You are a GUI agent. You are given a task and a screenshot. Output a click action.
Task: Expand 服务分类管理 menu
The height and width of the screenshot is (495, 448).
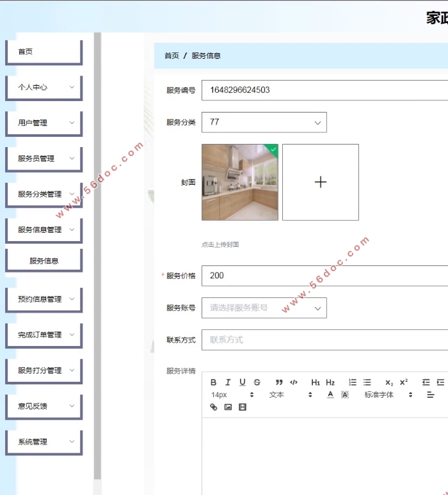(x=44, y=194)
